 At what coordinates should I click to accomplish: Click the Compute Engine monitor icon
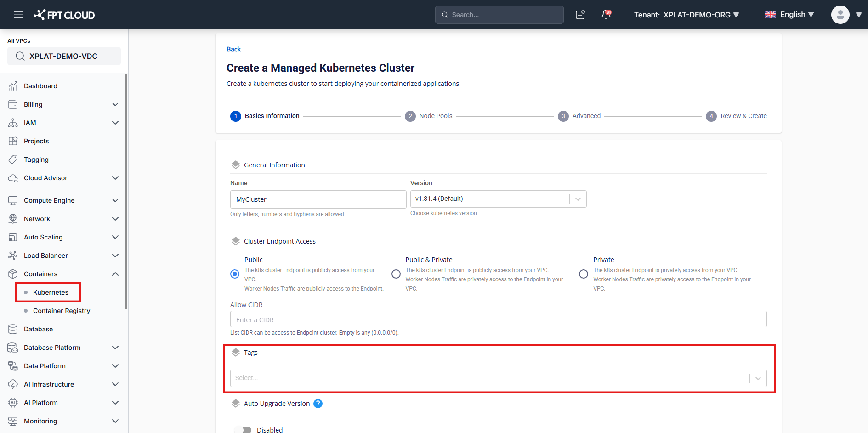click(13, 200)
